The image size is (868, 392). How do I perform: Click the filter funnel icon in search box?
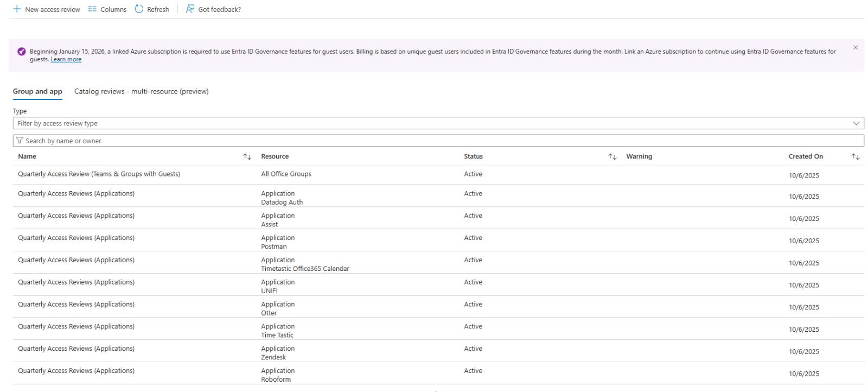point(20,141)
